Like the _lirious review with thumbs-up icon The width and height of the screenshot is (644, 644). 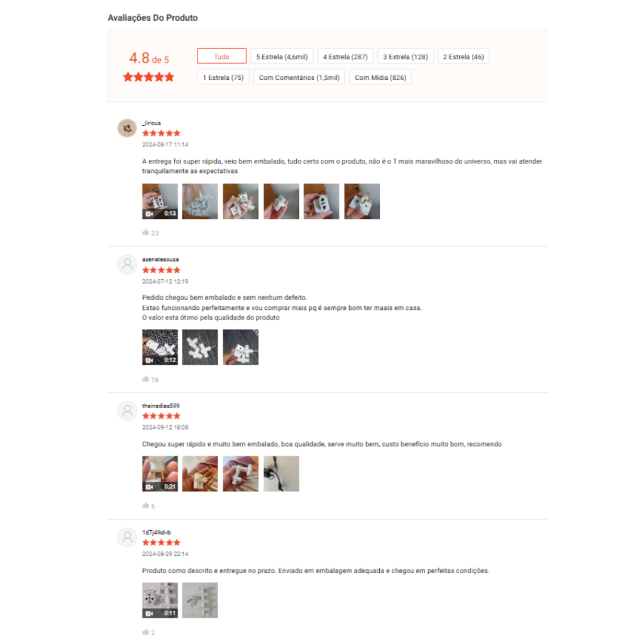145,233
